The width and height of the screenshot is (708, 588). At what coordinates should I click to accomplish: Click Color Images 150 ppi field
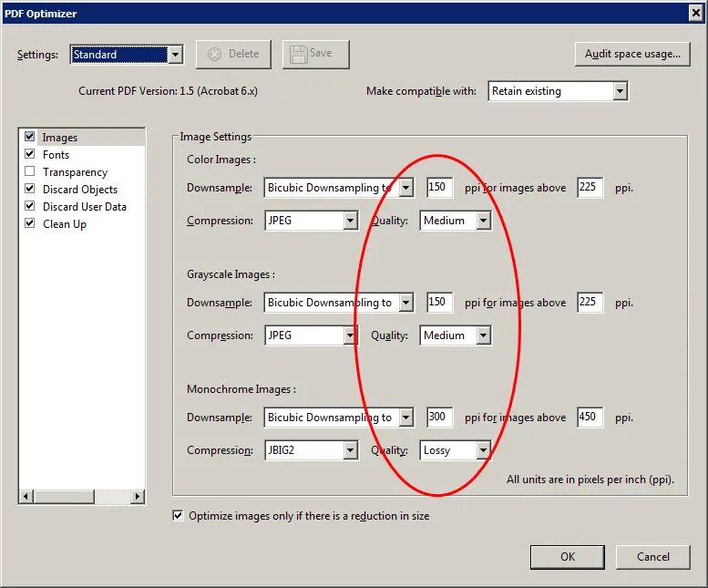439,187
